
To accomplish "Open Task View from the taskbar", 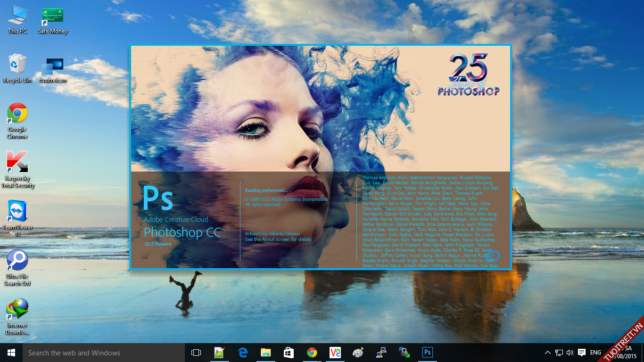I will point(196,353).
